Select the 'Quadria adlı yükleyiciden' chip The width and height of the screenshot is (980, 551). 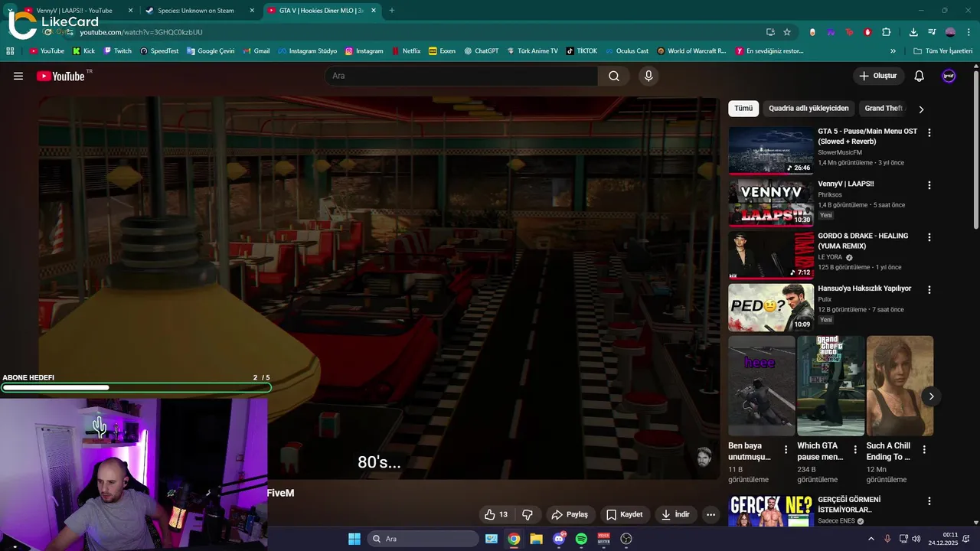808,109
